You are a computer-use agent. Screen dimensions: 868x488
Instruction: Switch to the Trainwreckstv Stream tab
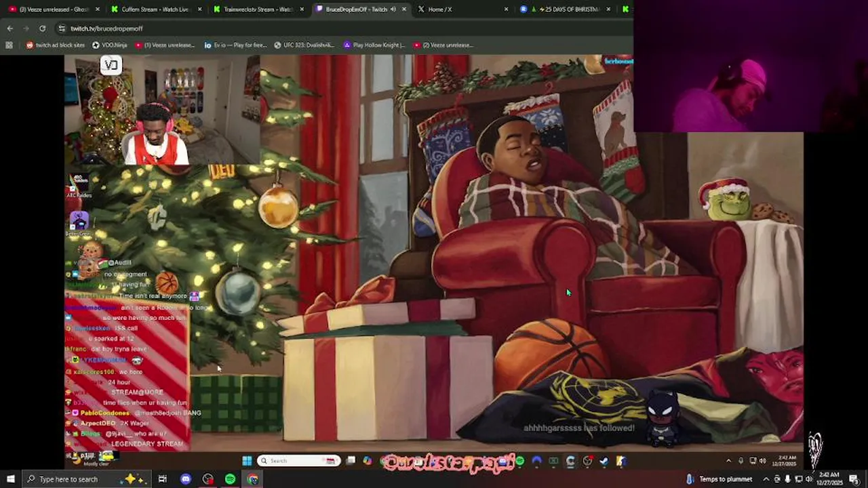[258, 9]
